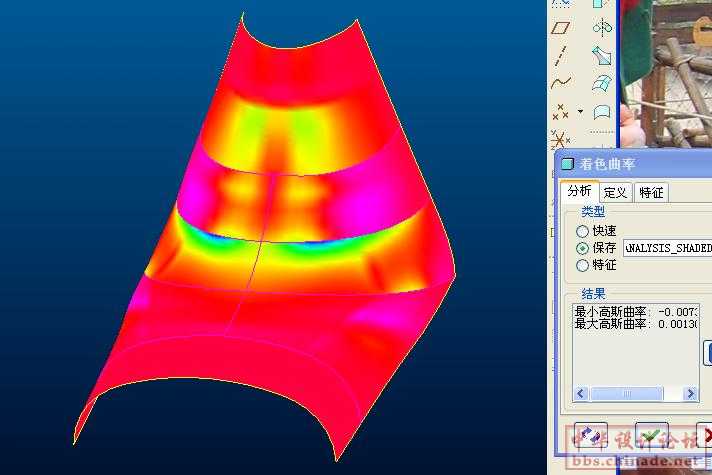Click the mirror tool icon
712x475 pixels.
pos(602,28)
